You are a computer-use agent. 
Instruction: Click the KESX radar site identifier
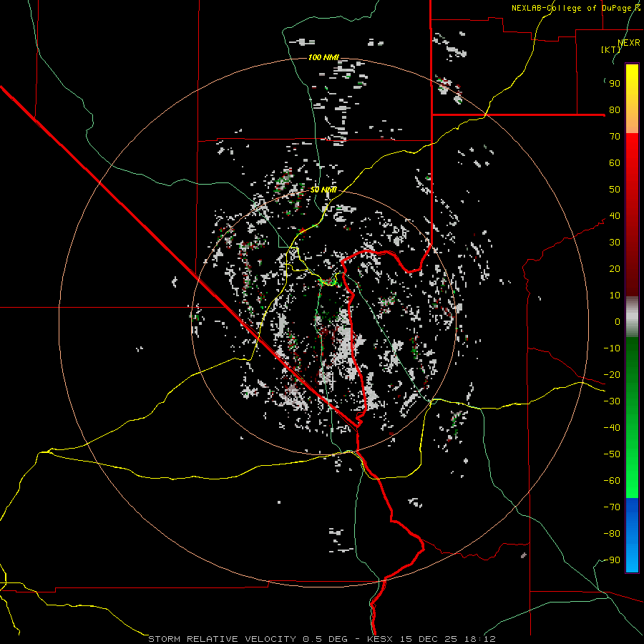[x=380, y=639]
